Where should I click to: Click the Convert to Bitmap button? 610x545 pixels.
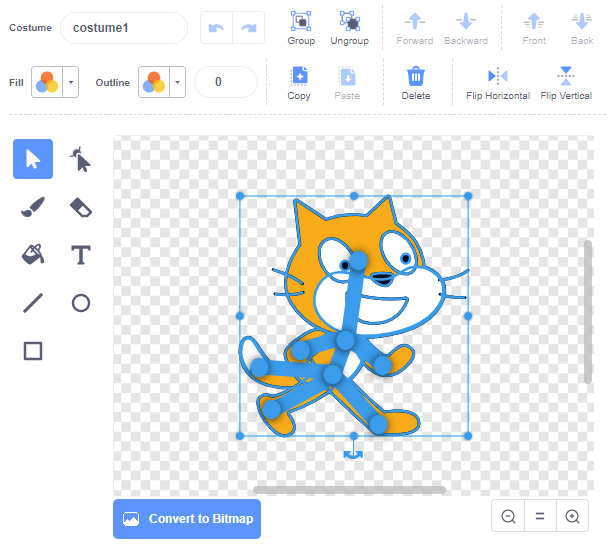(x=187, y=519)
